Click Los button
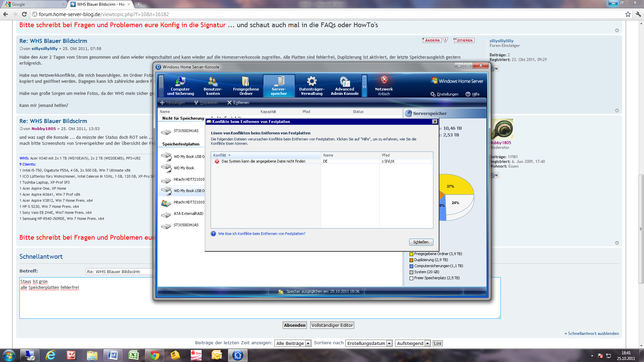Viewport: 644px width, 362px height. pos(437,343)
